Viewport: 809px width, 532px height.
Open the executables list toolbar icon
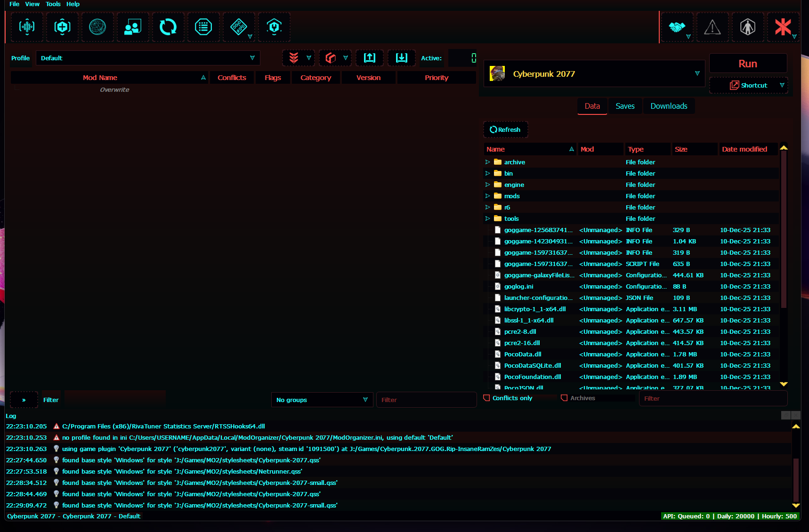coord(203,27)
